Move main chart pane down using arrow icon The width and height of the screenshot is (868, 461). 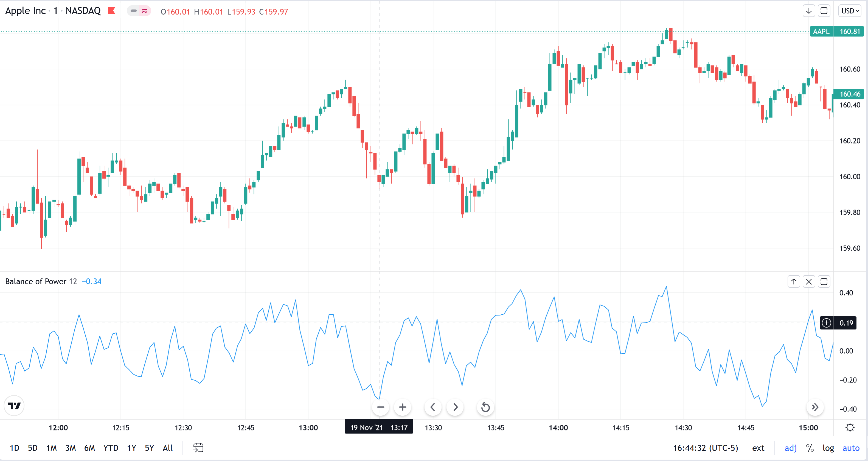pyautogui.click(x=808, y=11)
